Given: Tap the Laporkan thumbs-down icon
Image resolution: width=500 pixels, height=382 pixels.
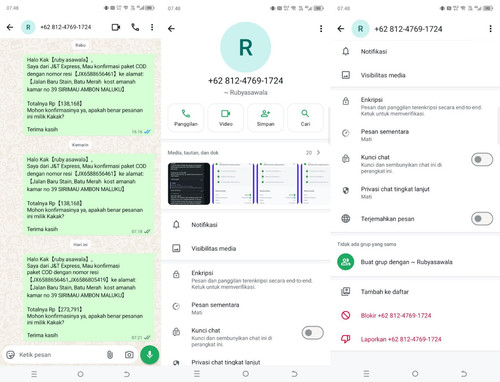Looking at the screenshot, I should click(x=346, y=339).
